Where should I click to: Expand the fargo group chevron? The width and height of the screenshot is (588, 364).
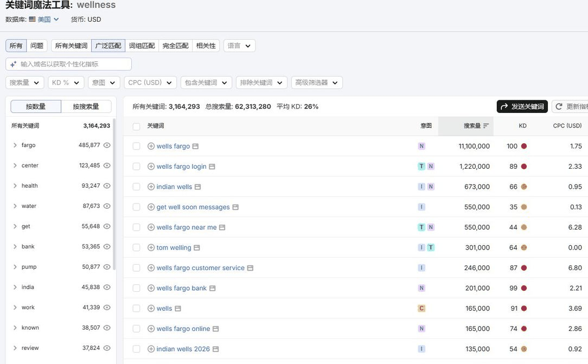(15, 145)
